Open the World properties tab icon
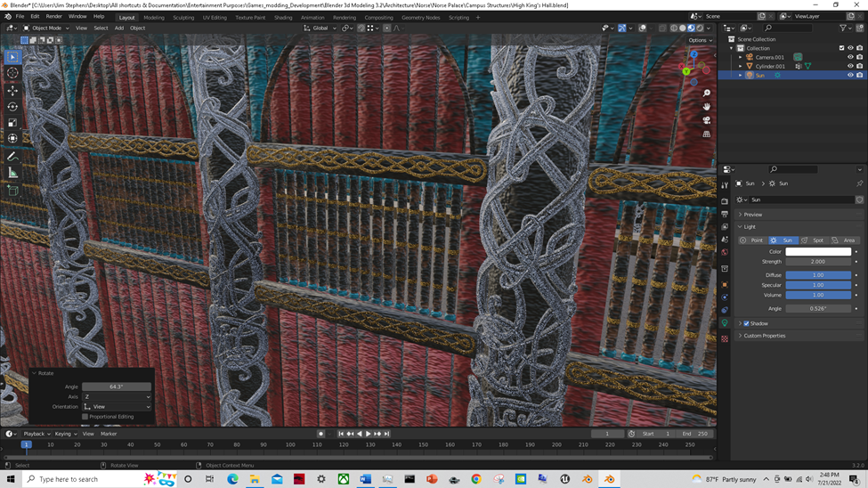This screenshot has width=868, height=488. (x=725, y=252)
